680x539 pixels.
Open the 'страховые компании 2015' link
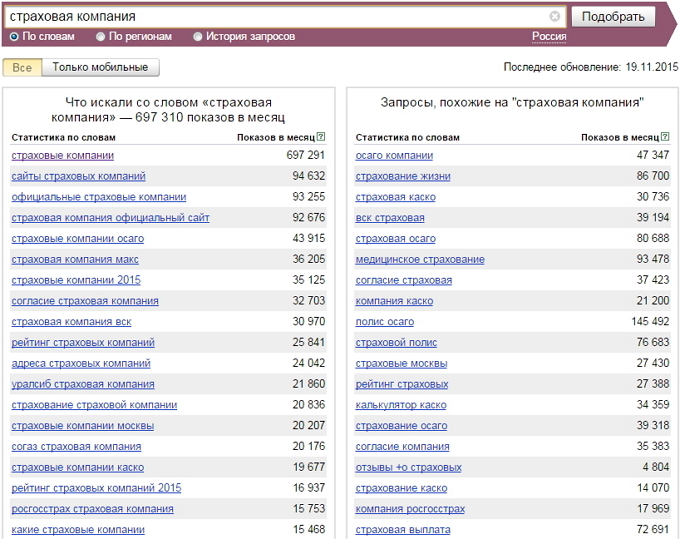click(76, 280)
